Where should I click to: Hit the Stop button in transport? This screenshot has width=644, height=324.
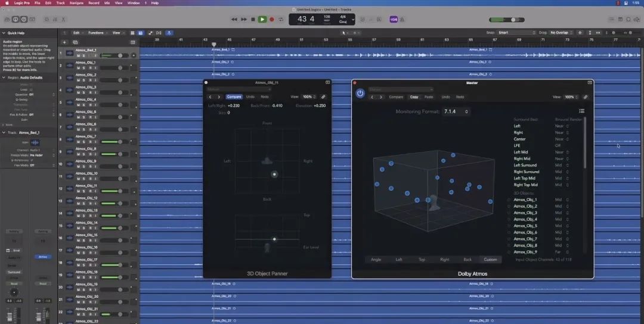coord(253,19)
